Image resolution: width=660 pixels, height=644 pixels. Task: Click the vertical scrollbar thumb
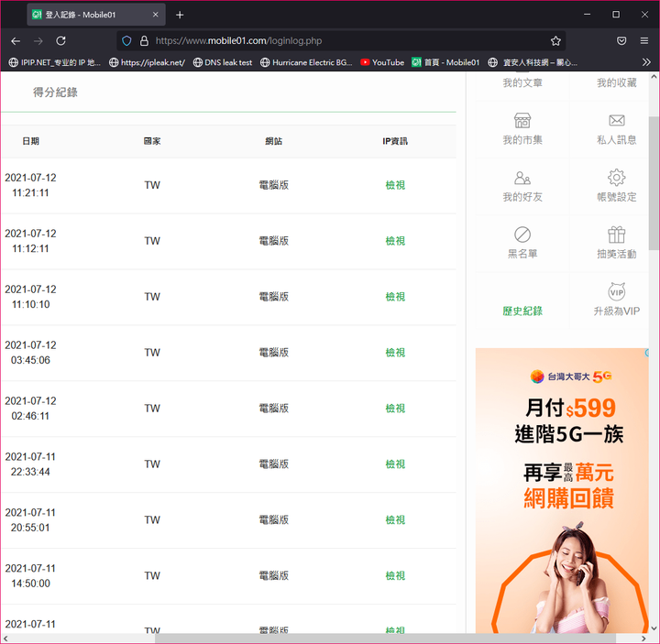coord(654,183)
